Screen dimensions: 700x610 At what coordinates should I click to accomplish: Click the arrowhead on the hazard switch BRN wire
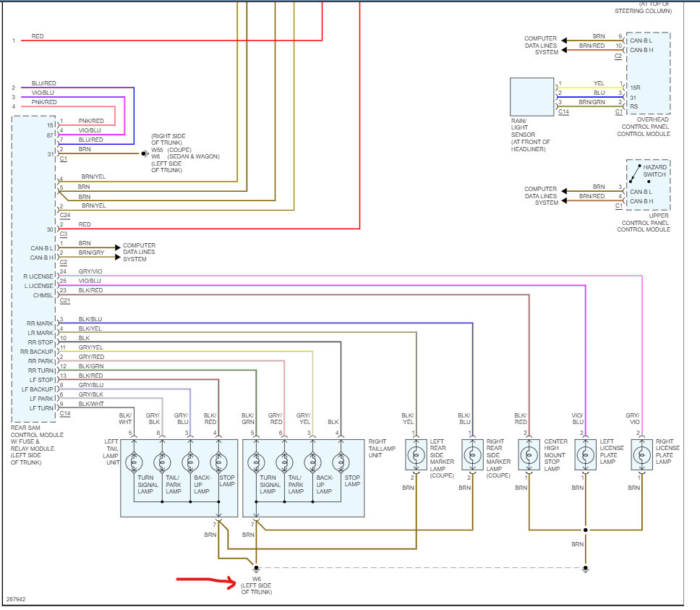[x=564, y=191]
